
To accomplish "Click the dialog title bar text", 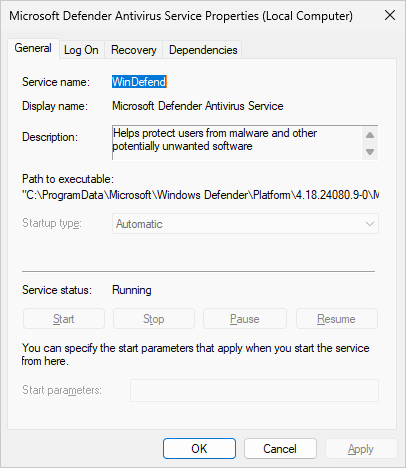I will (x=181, y=16).
